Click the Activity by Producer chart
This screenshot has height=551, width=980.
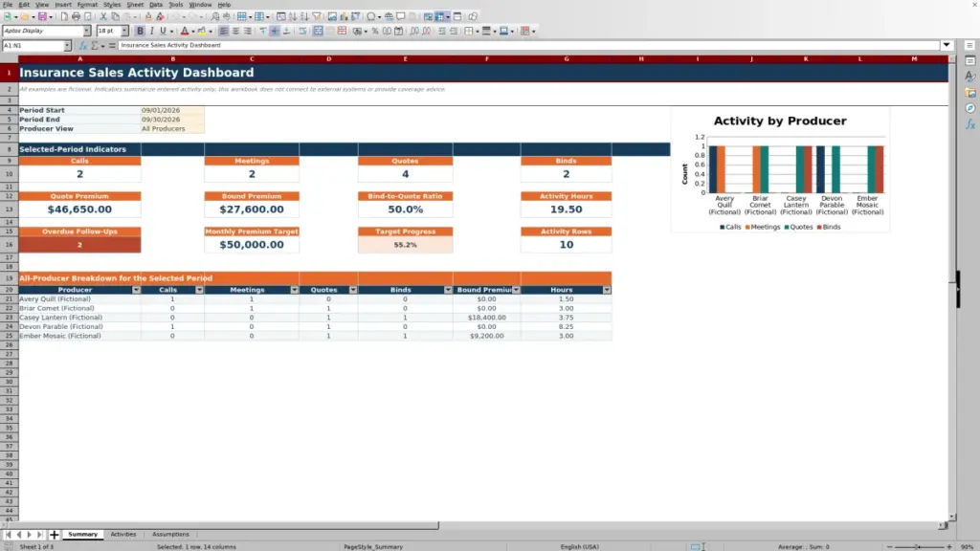[x=780, y=170]
